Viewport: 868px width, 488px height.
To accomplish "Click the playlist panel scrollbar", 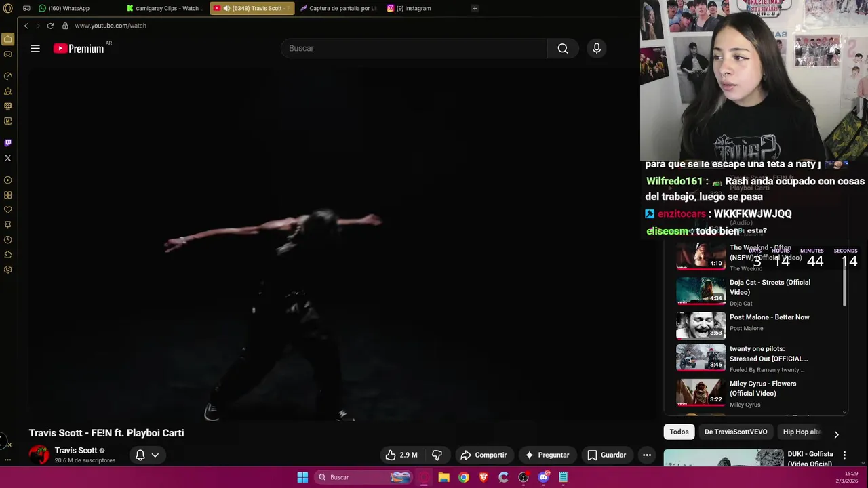I will click(845, 281).
